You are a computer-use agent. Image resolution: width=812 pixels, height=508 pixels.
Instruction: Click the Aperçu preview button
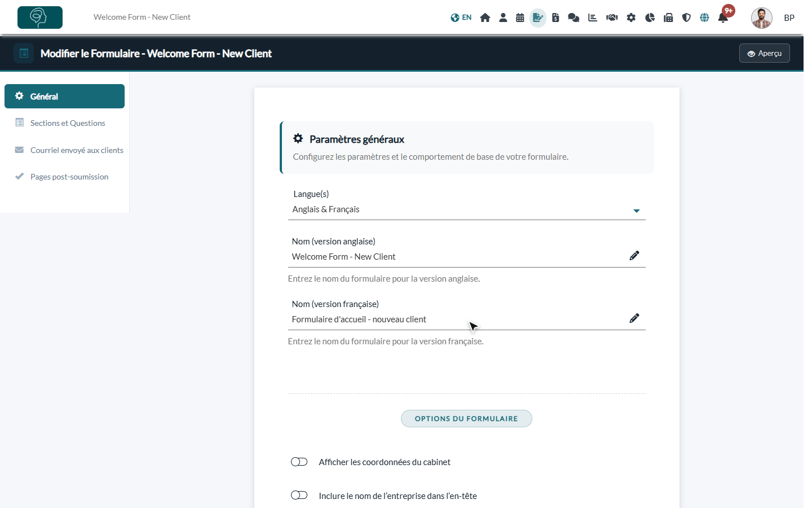coord(765,53)
